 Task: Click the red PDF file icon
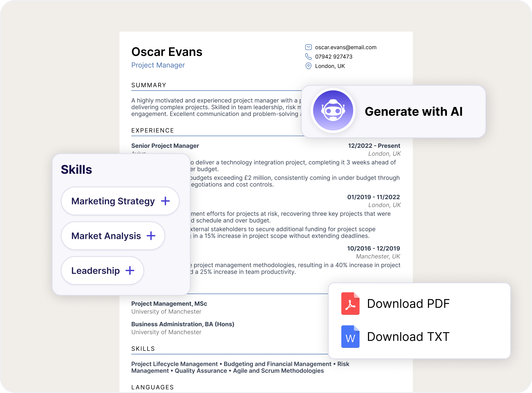click(350, 304)
